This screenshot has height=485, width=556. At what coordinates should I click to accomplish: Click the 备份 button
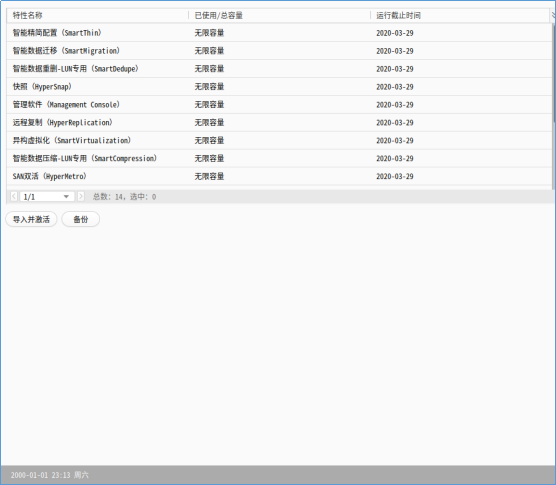click(x=80, y=219)
